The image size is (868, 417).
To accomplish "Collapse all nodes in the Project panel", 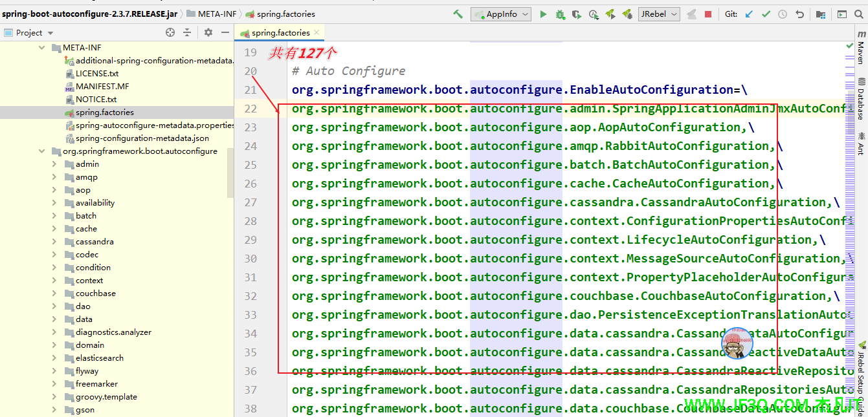I will [x=187, y=32].
